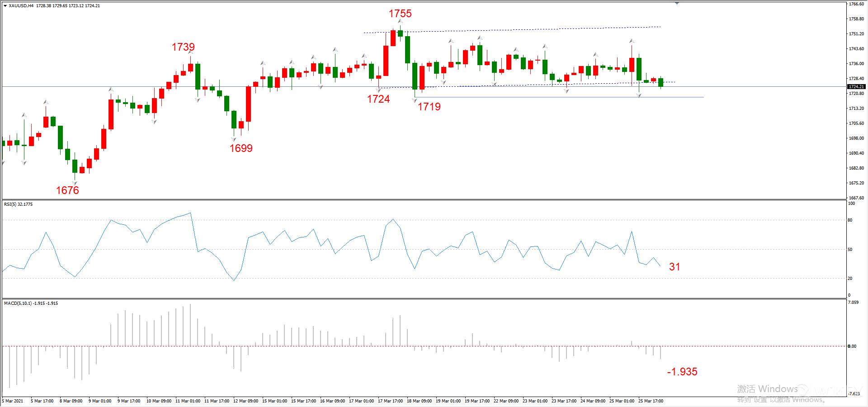Click the down fractal arrow above 1699 label
The height and width of the screenshot is (407, 868).
tap(234, 139)
